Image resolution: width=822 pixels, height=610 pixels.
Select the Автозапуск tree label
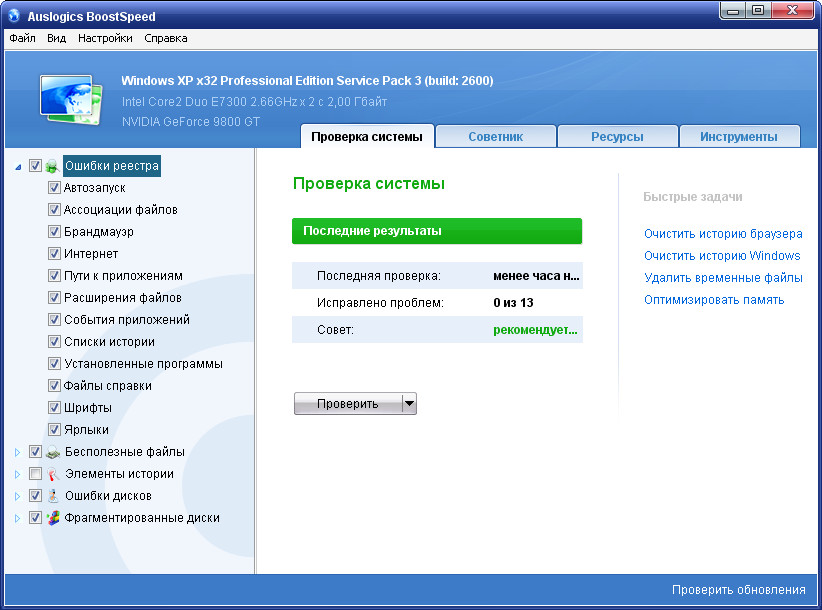coord(94,188)
